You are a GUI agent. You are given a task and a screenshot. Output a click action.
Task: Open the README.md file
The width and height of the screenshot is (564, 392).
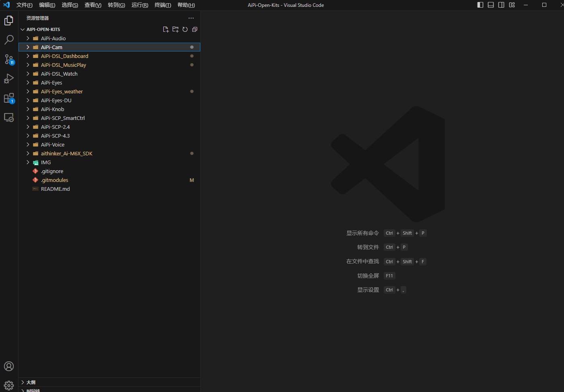(109, 189)
